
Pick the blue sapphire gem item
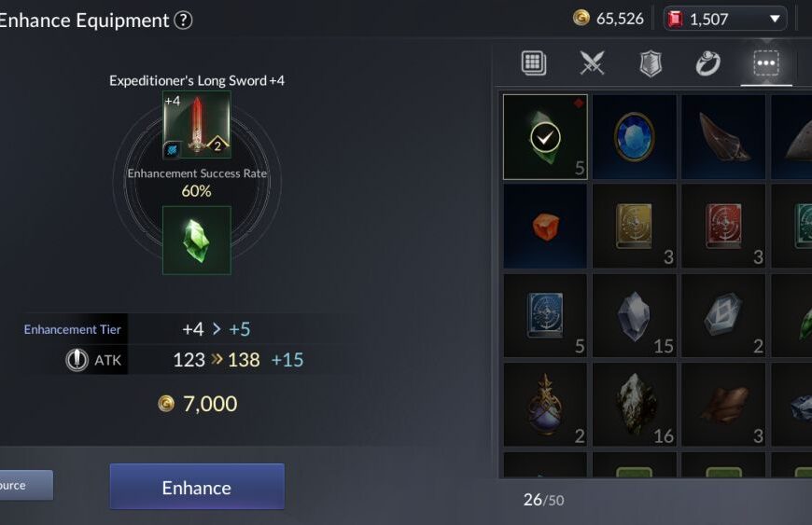coord(635,137)
